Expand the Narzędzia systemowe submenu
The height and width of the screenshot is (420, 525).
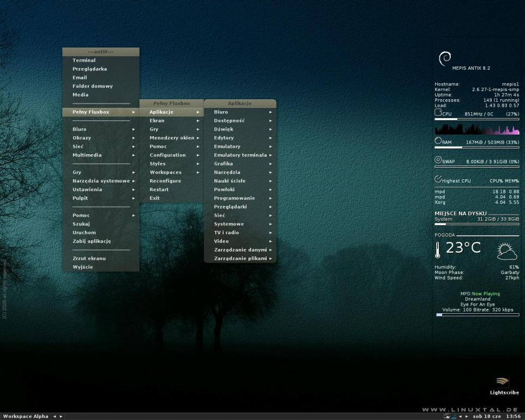(101, 181)
